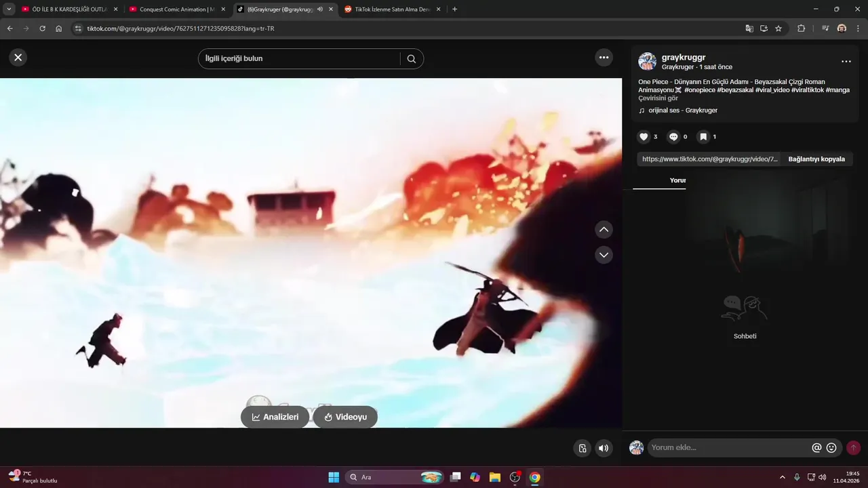The height and width of the screenshot is (488, 868).
Task: Click 'Çevirisini gör' translation link
Action: point(658,98)
